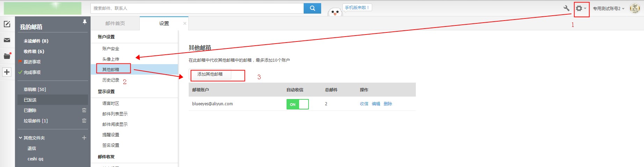The height and width of the screenshot is (167, 644).
Task: Click the magnifier search button
Action: 312,8
